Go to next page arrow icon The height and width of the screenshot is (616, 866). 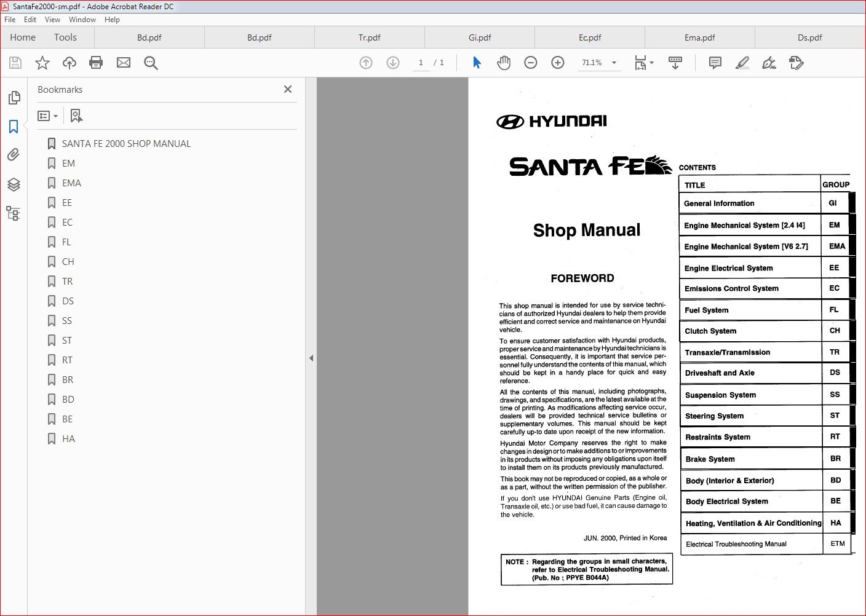[x=393, y=63]
